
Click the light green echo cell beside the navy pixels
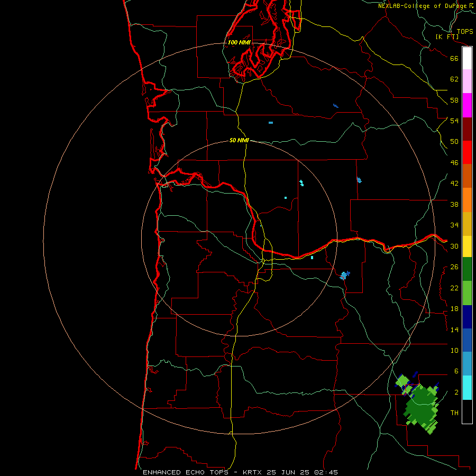click(x=403, y=381)
